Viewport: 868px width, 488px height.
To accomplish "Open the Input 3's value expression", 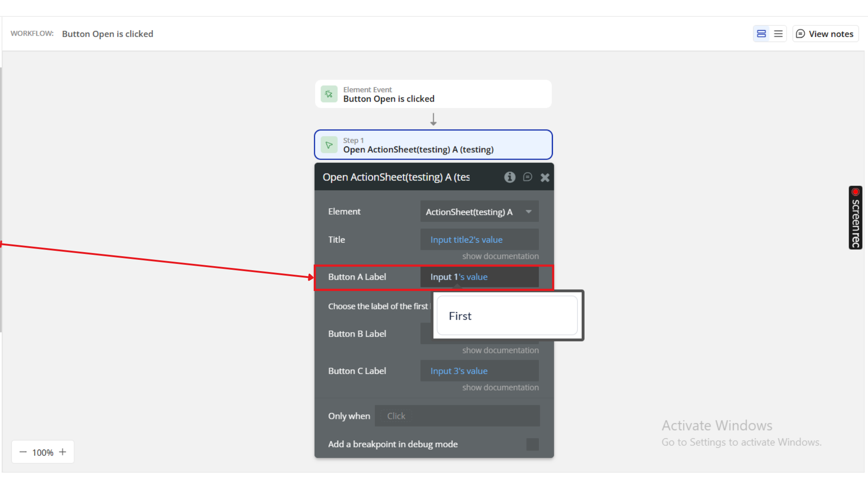I will 458,371.
